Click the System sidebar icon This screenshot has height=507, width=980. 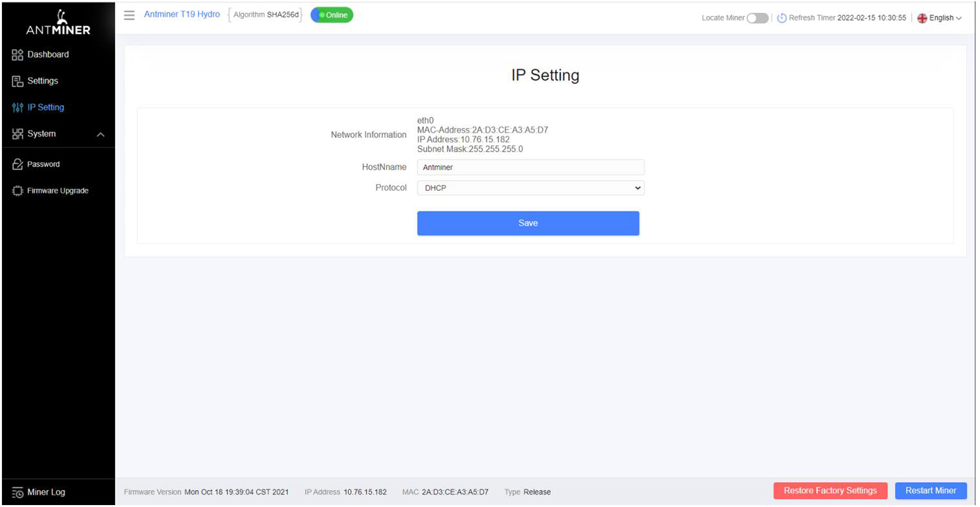point(17,133)
